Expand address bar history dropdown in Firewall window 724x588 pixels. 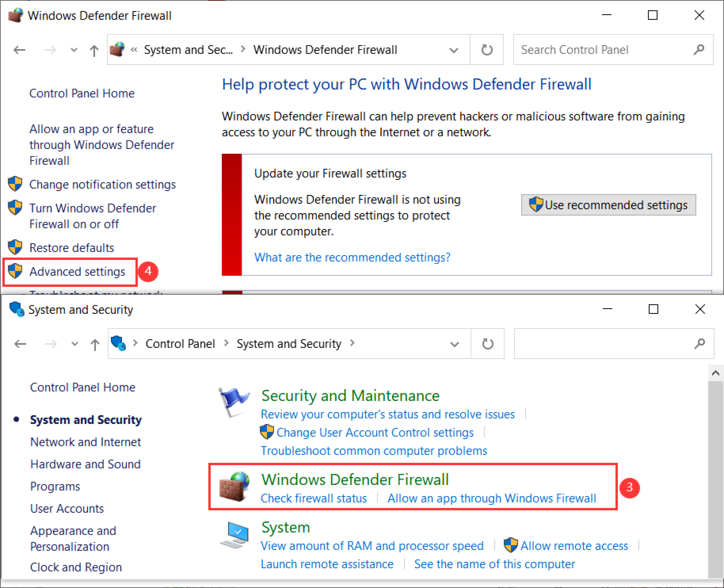click(454, 50)
